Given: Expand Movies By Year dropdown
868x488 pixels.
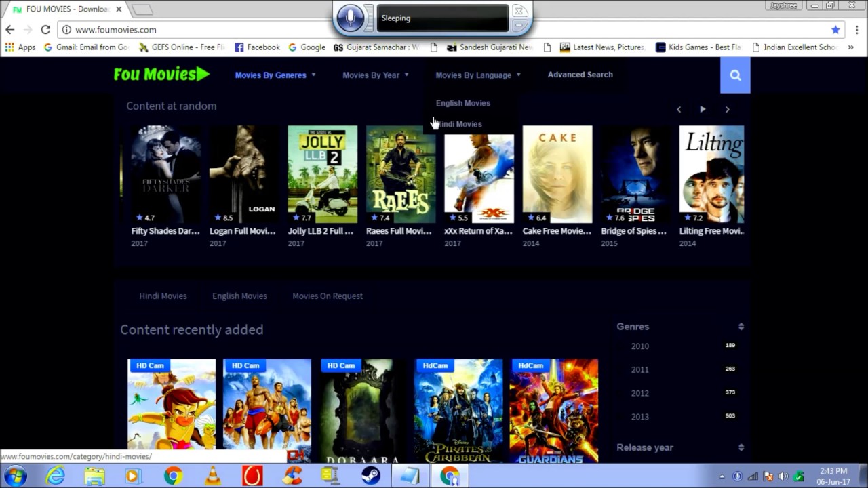Looking at the screenshot, I should [376, 75].
